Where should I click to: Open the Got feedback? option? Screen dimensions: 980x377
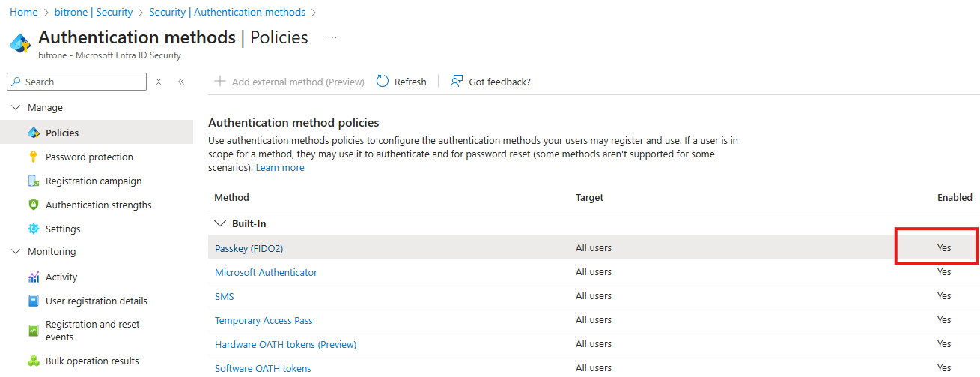(490, 82)
